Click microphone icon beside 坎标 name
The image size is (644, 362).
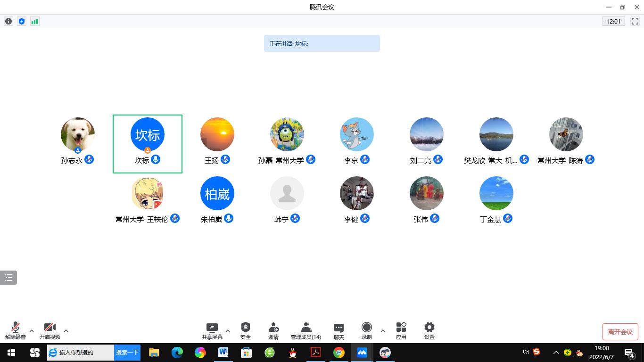click(x=156, y=159)
